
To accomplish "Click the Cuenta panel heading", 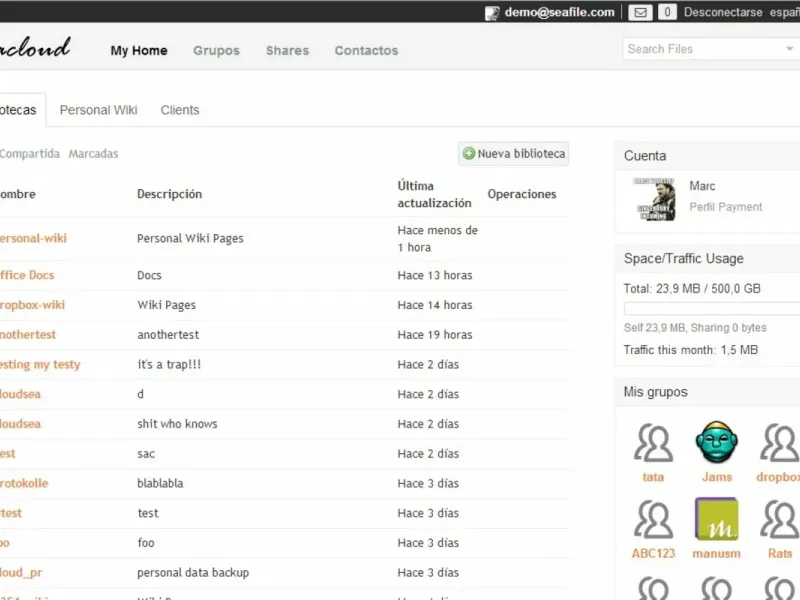I will (645, 156).
